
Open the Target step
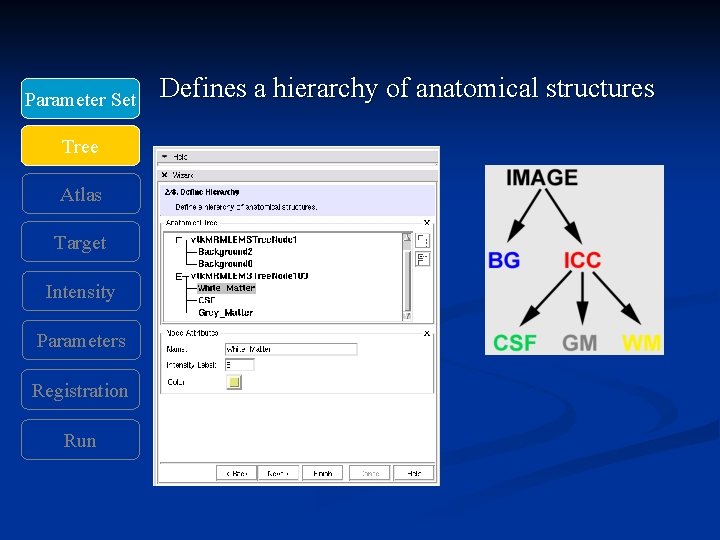pyautogui.click(x=80, y=242)
